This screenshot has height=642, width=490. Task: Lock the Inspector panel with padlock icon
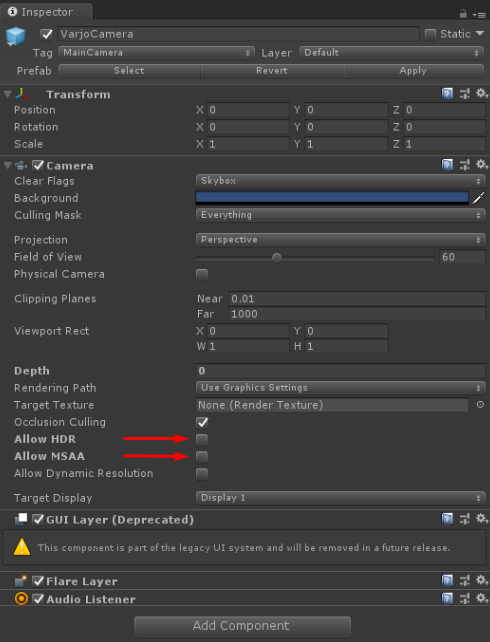[463, 14]
